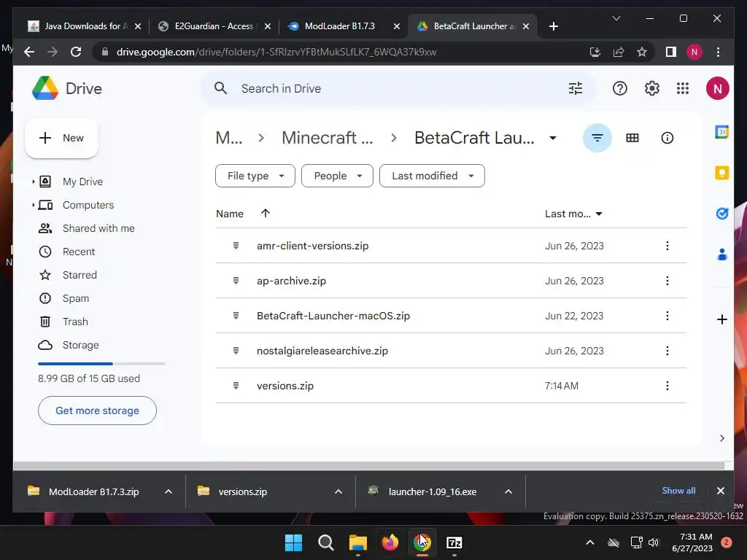
Task: Open advanced search options icon
Action: 576,88
